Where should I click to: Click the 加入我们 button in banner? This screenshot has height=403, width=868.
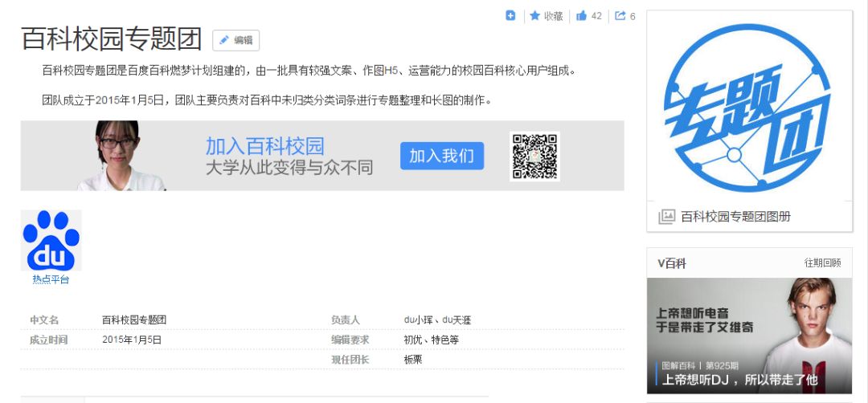442,156
